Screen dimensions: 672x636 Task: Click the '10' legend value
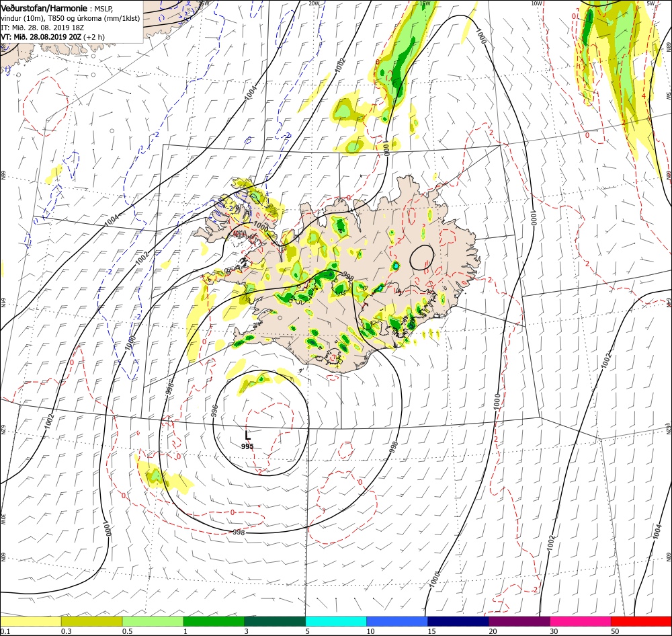371,631
